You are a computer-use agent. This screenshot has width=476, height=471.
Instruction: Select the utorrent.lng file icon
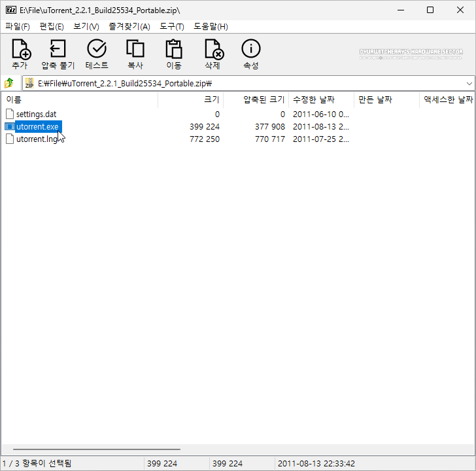[x=10, y=139]
